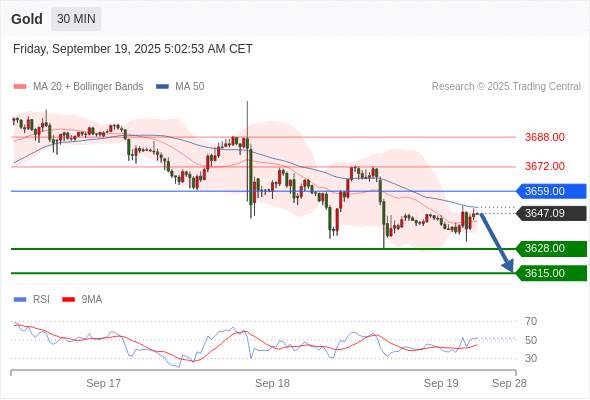Screen dimensions: 590x400
Task: Click the Gold chart title
Action: (x=27, y=19)
